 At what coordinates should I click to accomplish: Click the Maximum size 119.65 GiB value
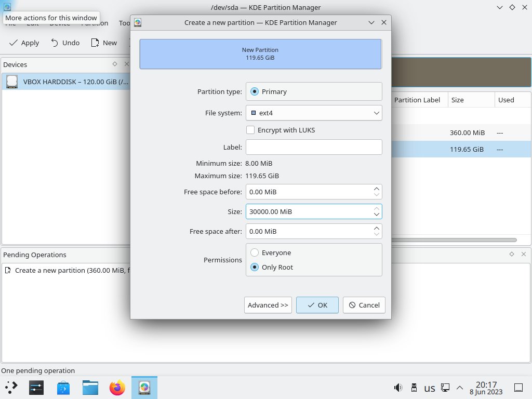tap(262, 176)
